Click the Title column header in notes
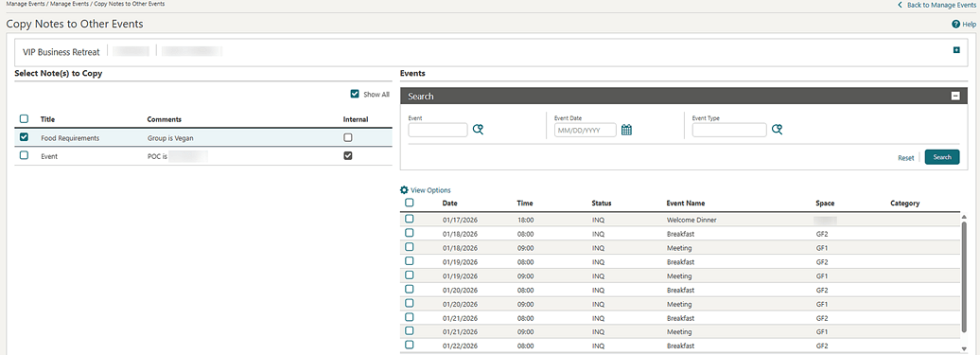This screenshot has width=980, height=355. (47, 119)
